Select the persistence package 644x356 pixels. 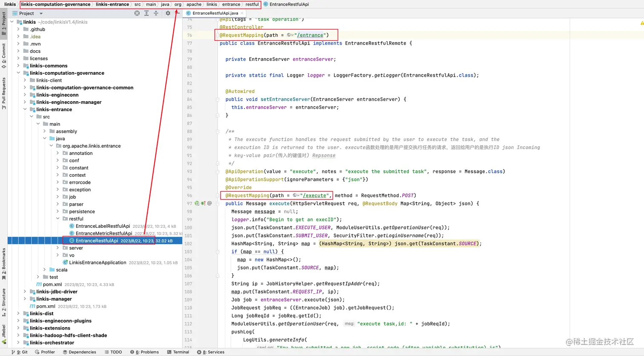tap(82, 212)
